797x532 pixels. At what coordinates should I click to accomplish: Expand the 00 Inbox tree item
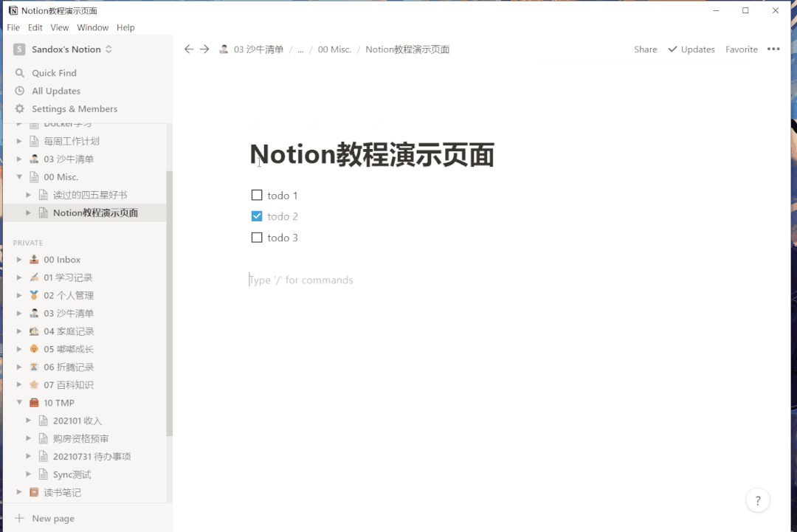pyautogui.click(x=18, y=260)
